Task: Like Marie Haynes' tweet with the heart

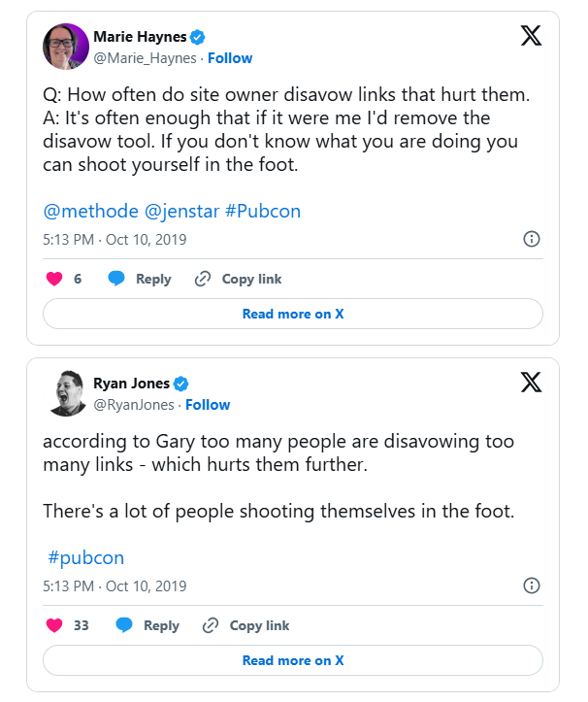Action: point(54,279)
